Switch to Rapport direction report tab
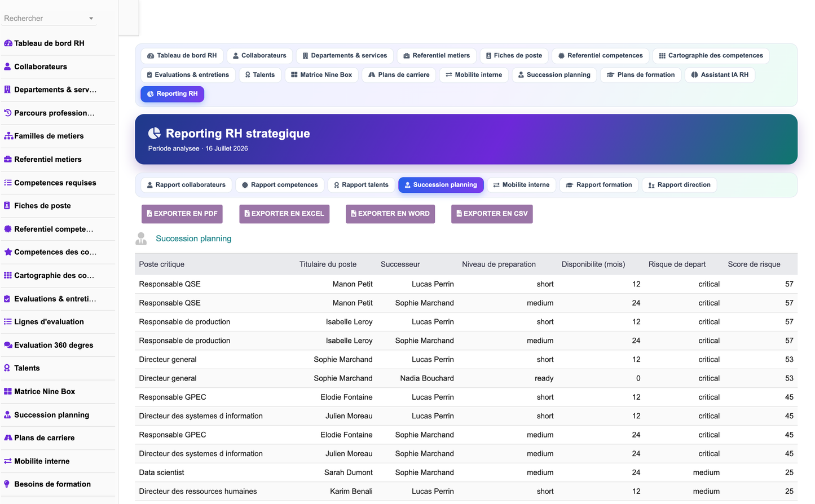The image size is (815, 504). coord(680,185)
